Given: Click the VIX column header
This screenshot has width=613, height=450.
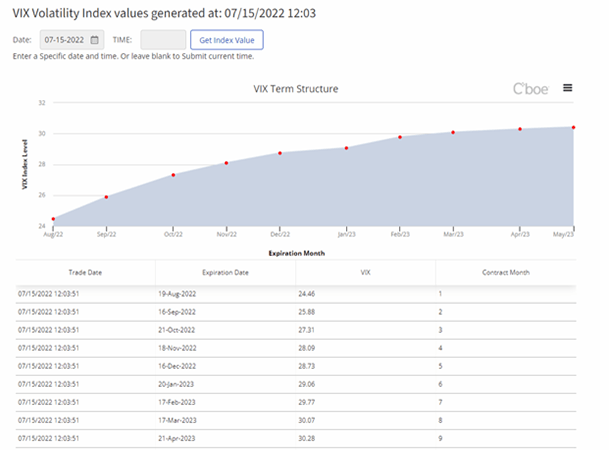Looking at the screenshot, I should (x=365, y=273).
